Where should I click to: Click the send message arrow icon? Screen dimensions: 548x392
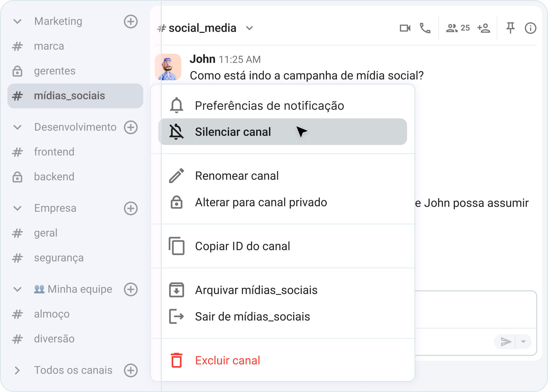506,342
